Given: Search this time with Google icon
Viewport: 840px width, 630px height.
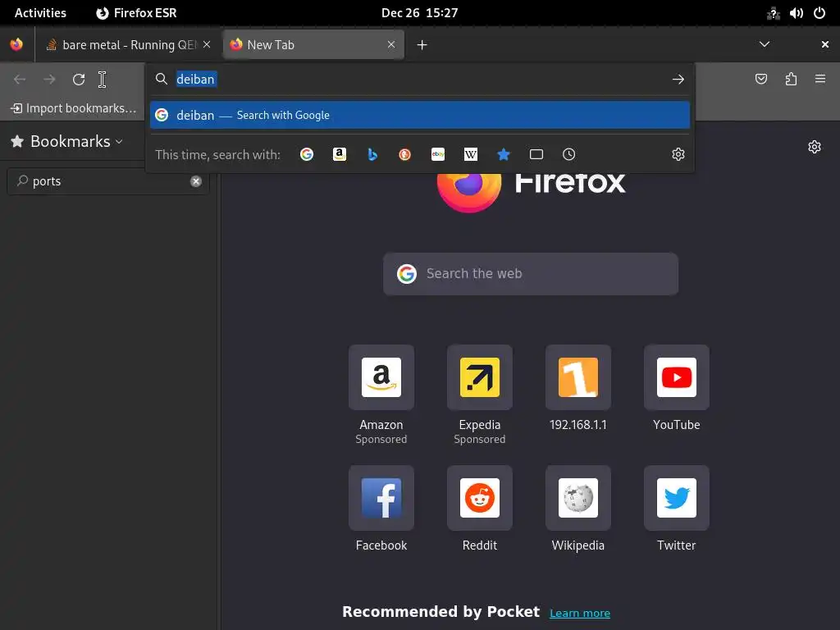Looking at the screenshot, I should pos(307,154).
